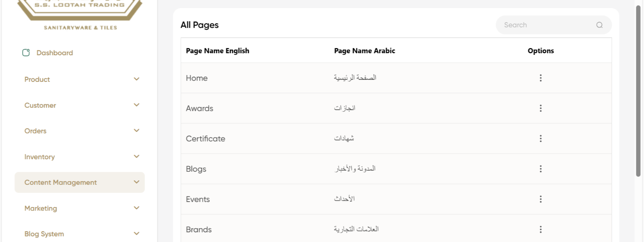Click the Dashboard icon in sidebar
Screen dimensions: 644x242
pos(26,52)
